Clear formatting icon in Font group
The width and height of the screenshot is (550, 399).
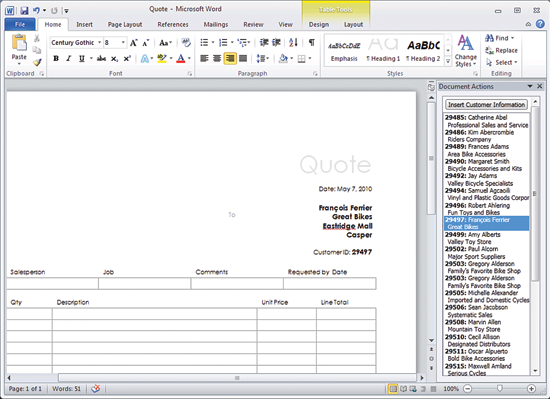(186, 43)
